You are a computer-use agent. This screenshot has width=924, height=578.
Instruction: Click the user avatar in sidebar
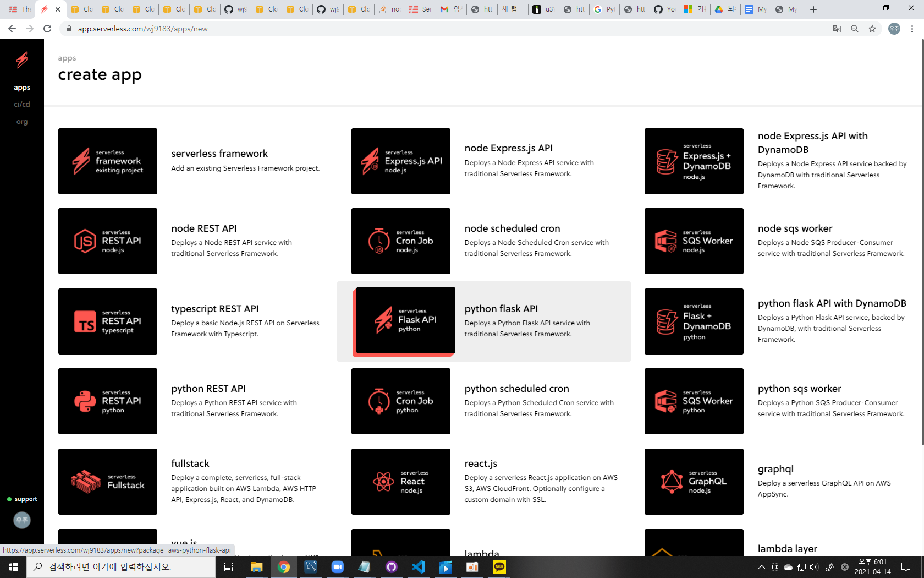[22, 520]
